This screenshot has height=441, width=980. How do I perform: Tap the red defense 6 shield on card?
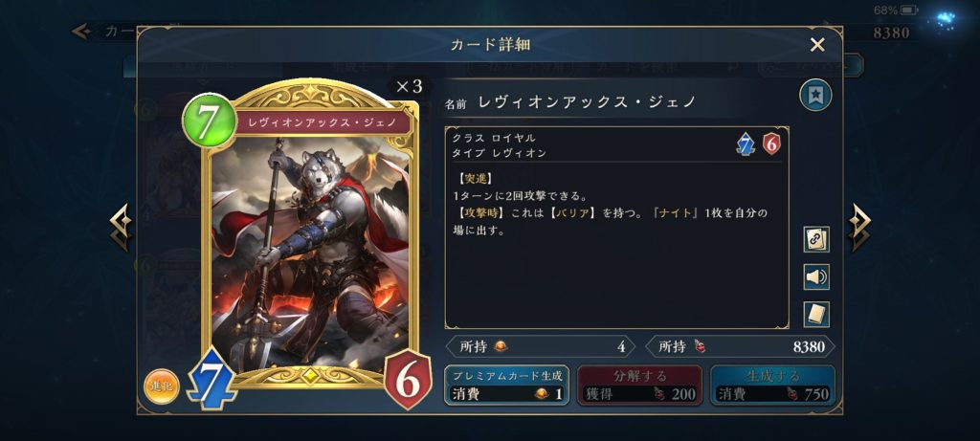click(408, 381)
